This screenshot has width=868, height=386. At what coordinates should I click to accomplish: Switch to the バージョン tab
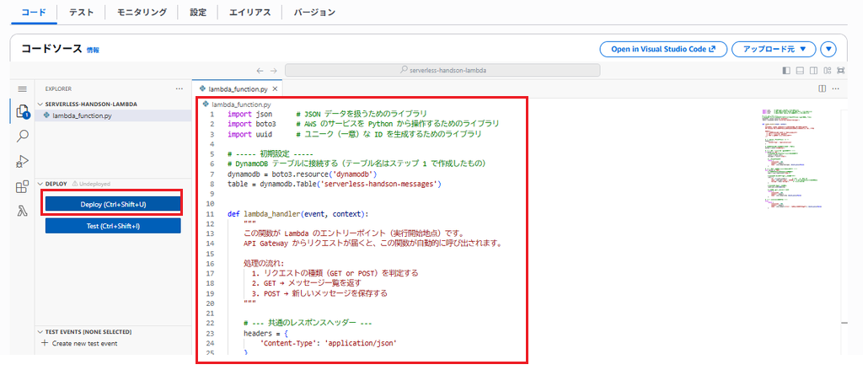313,13
